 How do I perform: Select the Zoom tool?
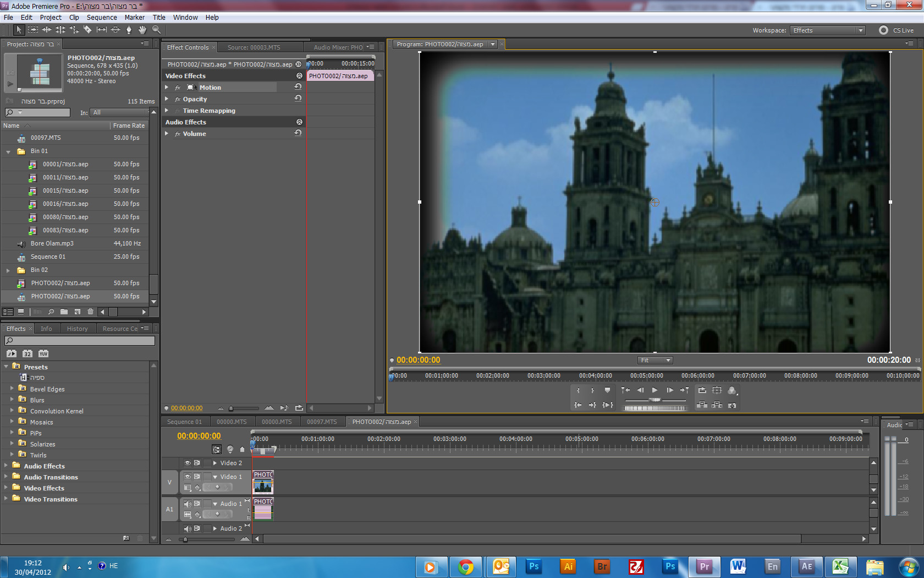(x=157, y=30)
